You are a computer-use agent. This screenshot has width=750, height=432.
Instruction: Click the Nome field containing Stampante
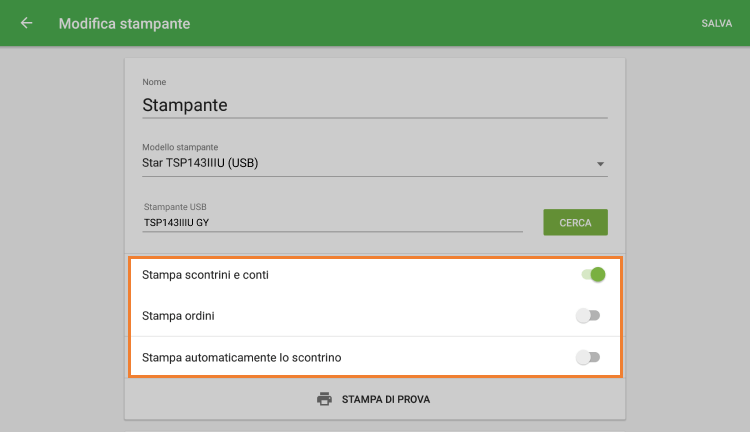[375, 104]
